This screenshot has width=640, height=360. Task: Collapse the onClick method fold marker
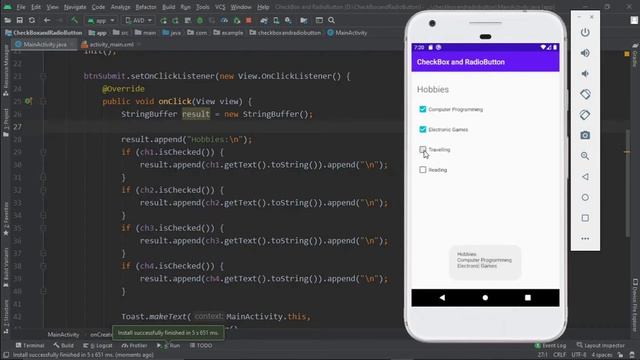tap(43, 101)
